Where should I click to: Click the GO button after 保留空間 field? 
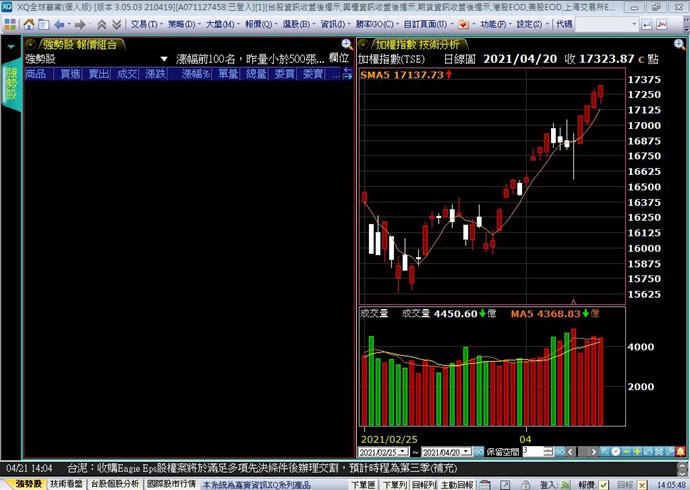pyautogui.click(x=560, y=452)
